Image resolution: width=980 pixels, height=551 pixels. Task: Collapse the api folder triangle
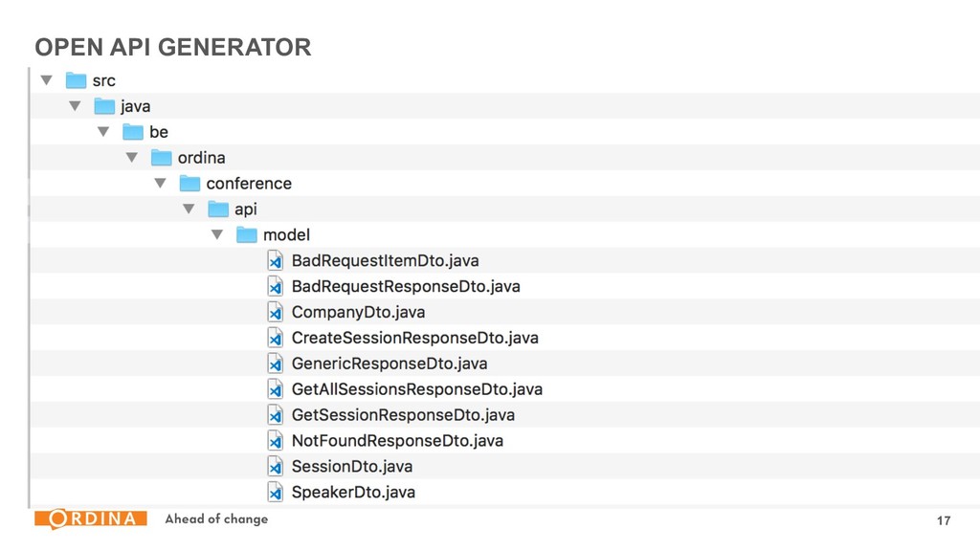pos(189,209)
